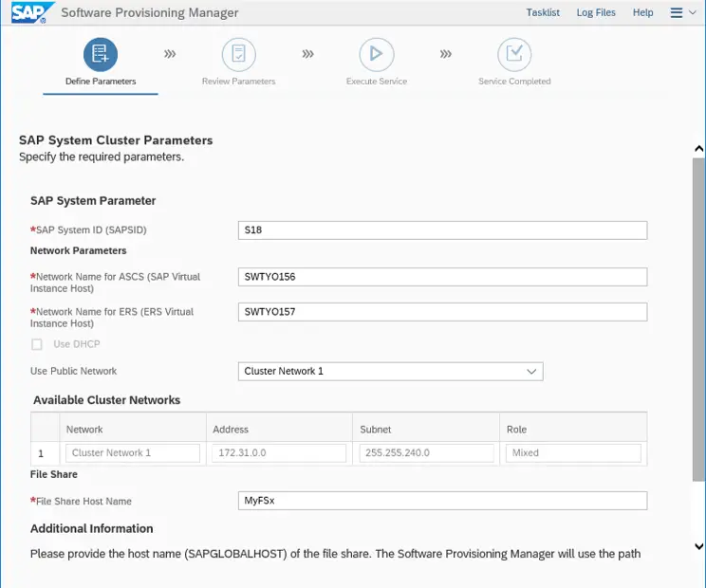Screen dimensions: 706x588
Task: Open the hamburger menu icon
Action: coord(677,12)
